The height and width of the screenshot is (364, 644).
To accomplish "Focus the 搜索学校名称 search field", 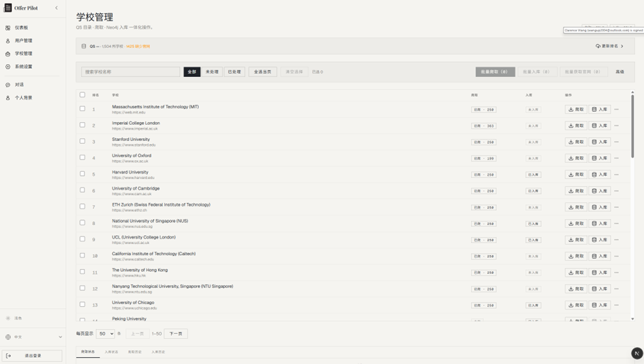I will coord(131,72).
